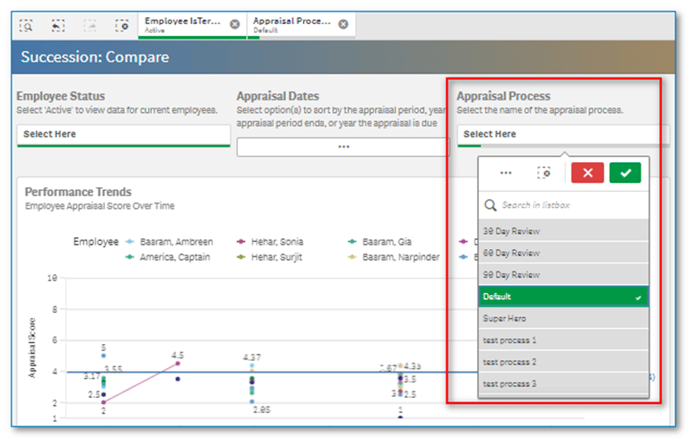688x439 pixels.
Task: Click the Baaram, Ambreen legend entry
Action: click(x=169, y=242)
